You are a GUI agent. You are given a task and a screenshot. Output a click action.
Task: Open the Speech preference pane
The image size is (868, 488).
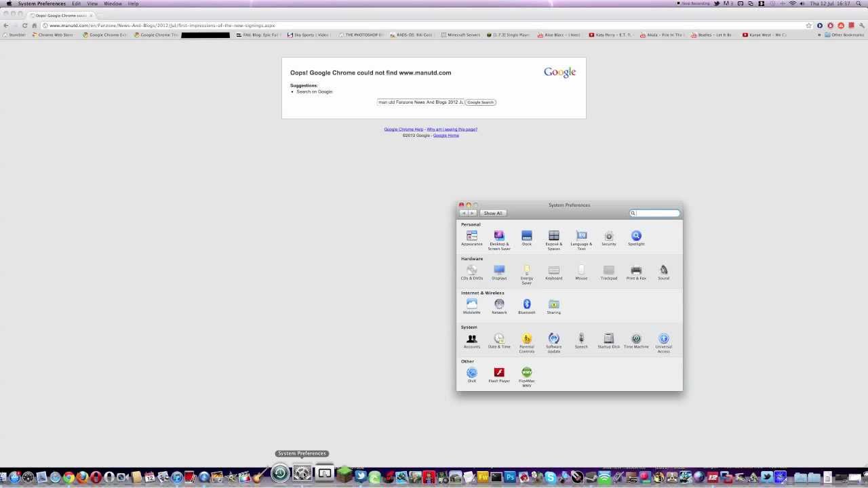coord(581,341)
